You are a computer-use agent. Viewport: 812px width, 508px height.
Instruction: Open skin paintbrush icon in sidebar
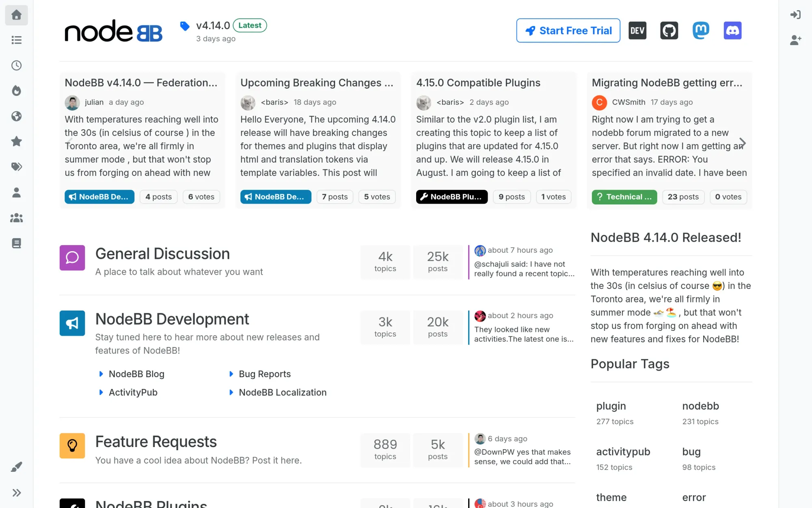(16, 467)
